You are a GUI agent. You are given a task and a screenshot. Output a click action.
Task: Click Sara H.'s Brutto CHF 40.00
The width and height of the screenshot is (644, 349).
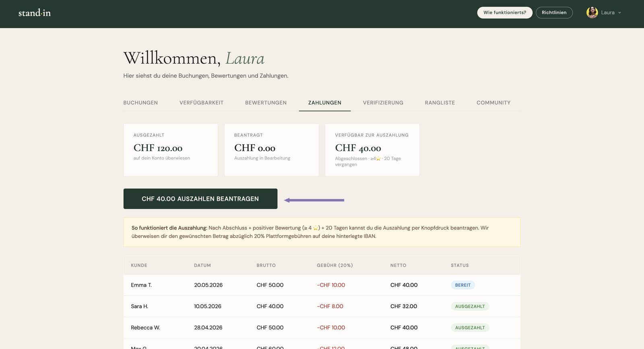270,306
